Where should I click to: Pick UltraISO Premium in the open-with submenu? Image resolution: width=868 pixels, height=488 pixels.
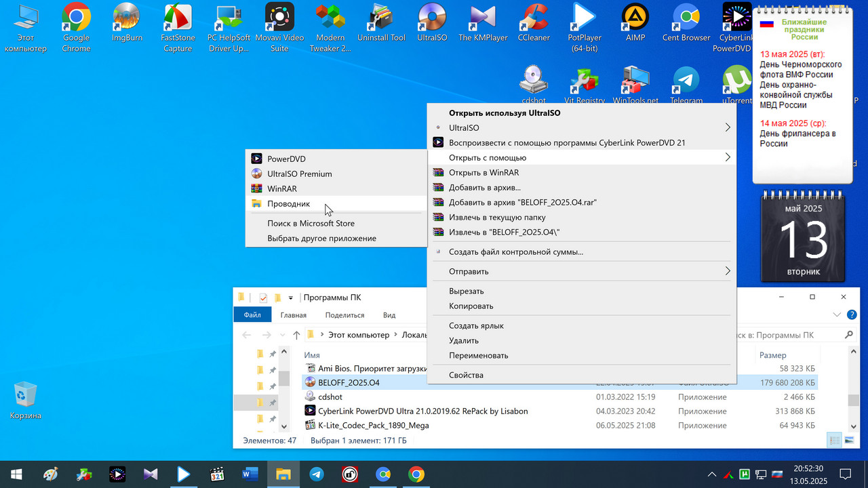click(336, 174)
